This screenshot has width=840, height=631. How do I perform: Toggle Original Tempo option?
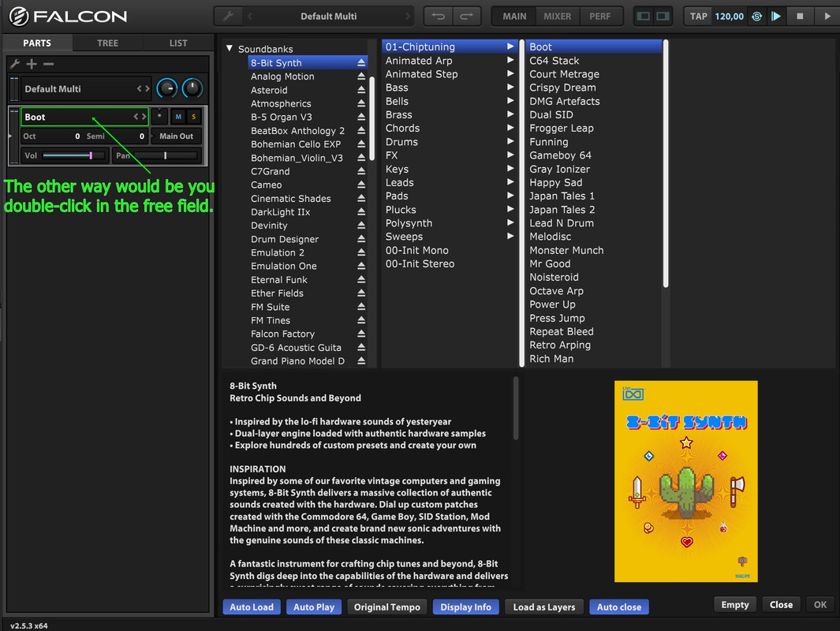pos(386,607)
